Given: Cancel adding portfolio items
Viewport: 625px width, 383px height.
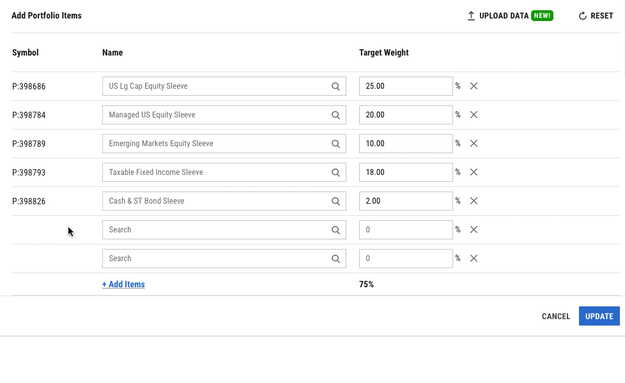Looking at the screenshot, I should click(x=556, y=316).
